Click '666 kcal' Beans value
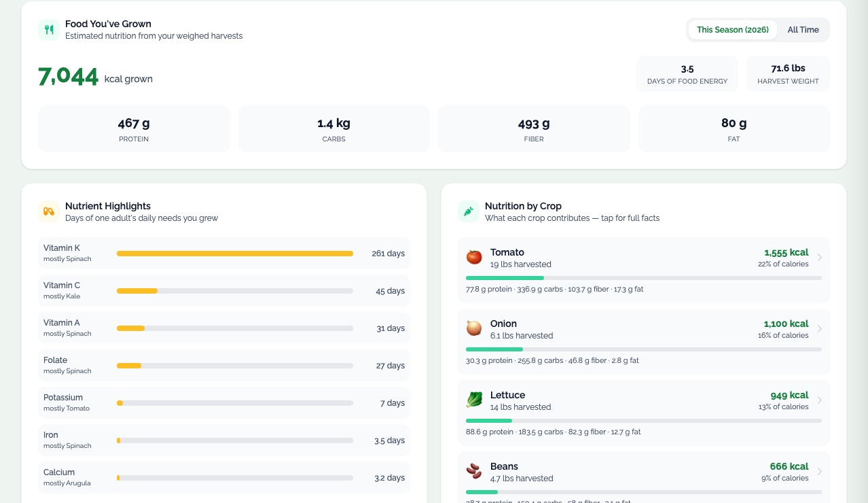The height and width of the screenshot is (503, 868). pos(790,466)
